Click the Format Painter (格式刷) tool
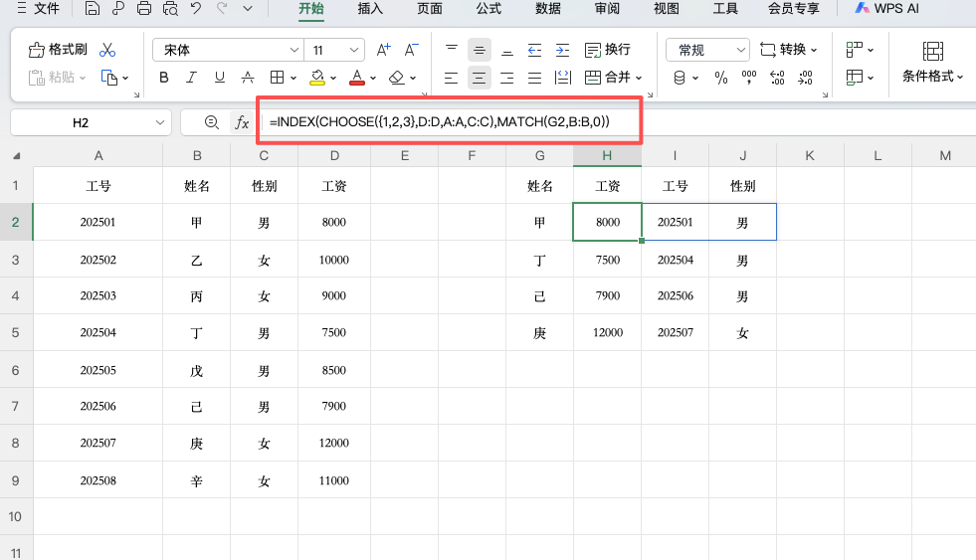This screenshot has height=560, width=976. 58,50
